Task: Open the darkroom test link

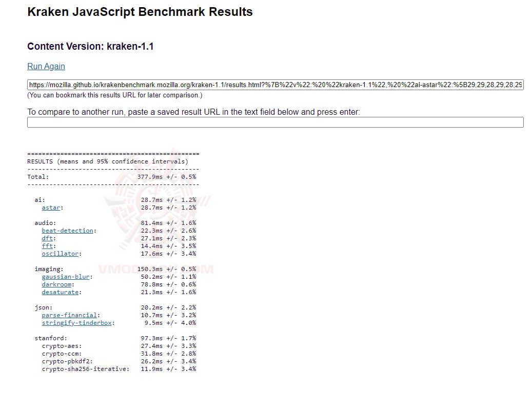Action: click(56, 284)
